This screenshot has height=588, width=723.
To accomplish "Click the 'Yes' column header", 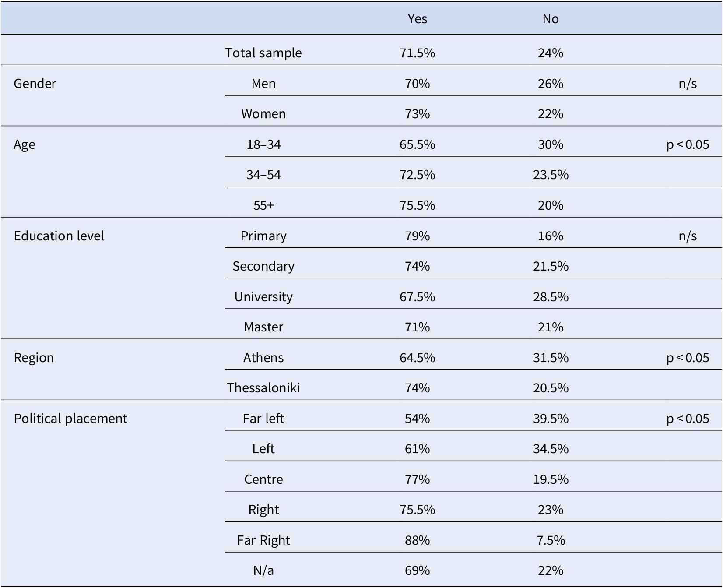I will (x=417, y=19).
